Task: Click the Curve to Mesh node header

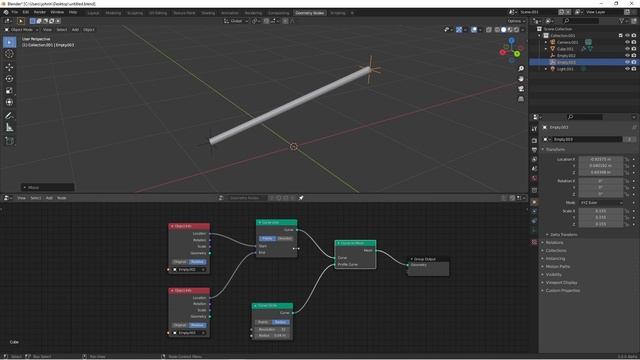Action: 356,243
